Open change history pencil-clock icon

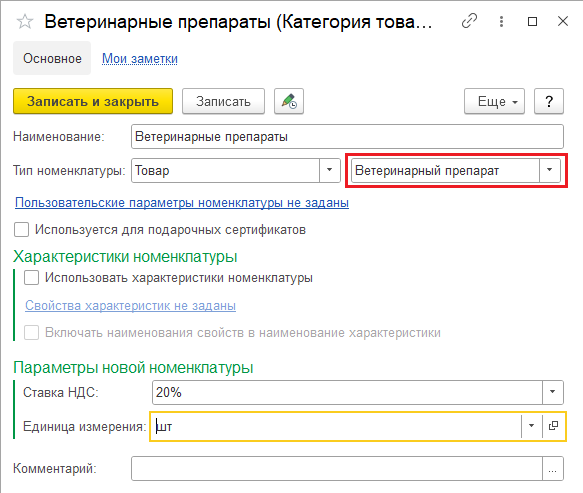289,101
